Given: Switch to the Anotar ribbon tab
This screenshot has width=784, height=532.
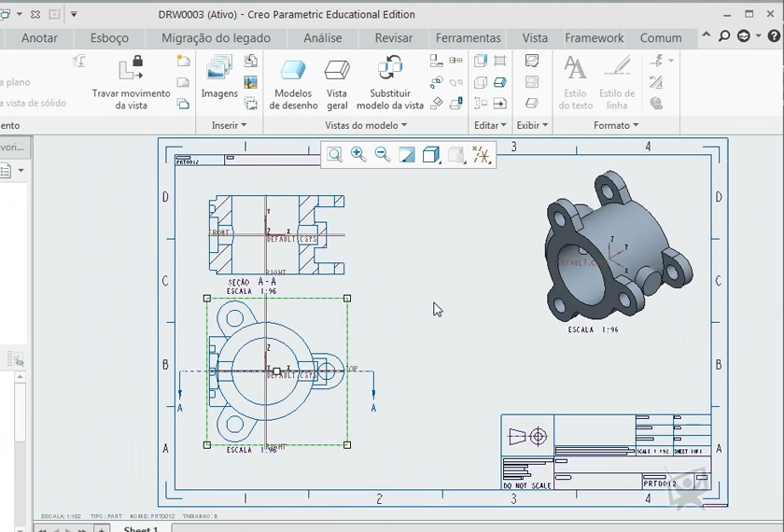Looking at the screenshot, I should (x=39, y=38).
